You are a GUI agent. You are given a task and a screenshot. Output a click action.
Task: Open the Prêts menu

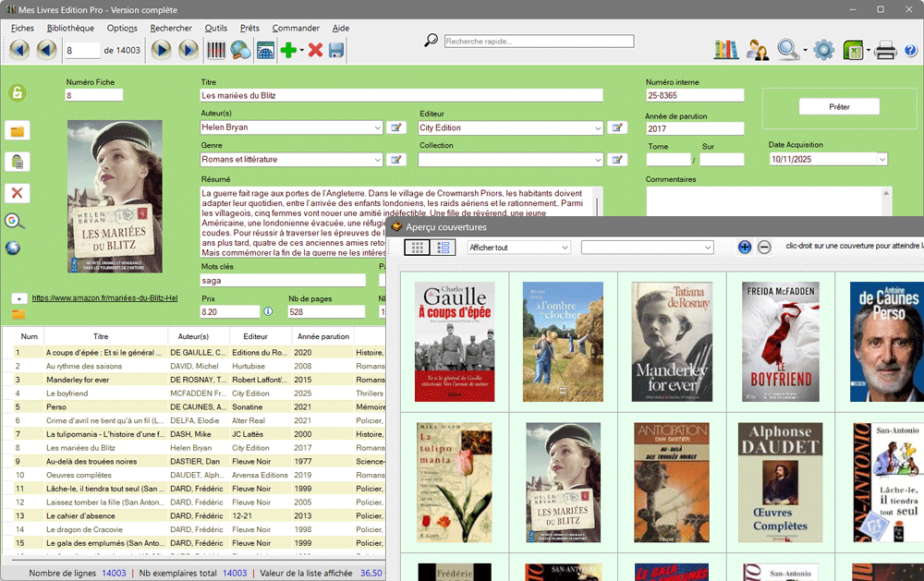click(x=249, y=28)
